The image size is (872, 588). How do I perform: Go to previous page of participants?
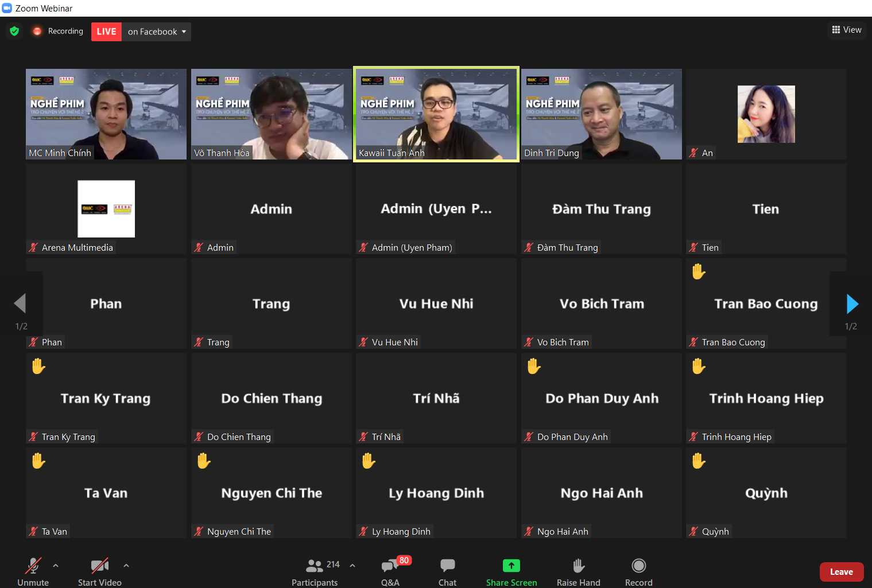coord(21,304)
